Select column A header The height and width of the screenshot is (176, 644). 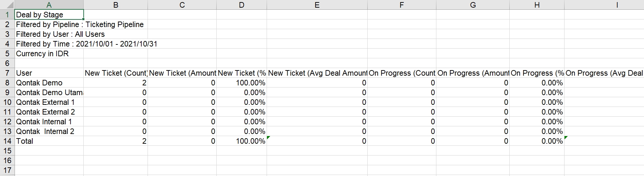click(49, 5)
